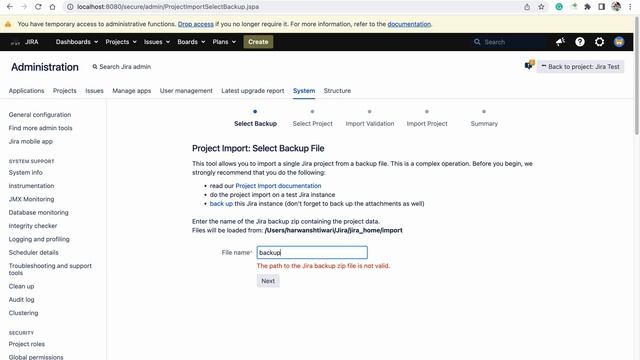
Task: Open Instrumentation in sidebar
Action: point(31,186)
